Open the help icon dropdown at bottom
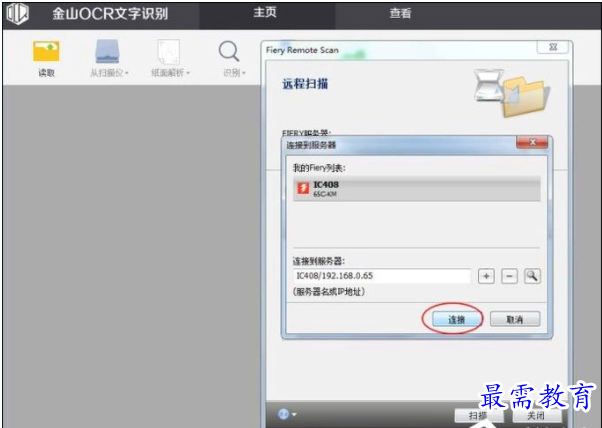Viewport: 602px width, 428px height. tap(287, 414)
